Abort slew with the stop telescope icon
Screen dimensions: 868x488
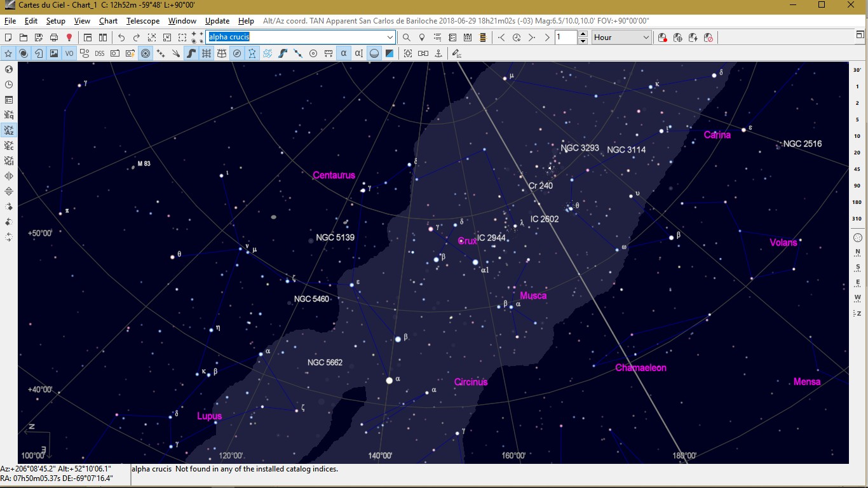[709, 37]
